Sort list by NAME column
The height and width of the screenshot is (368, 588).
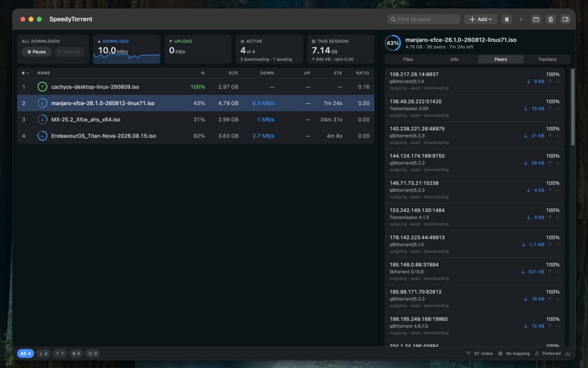(44, 73)
